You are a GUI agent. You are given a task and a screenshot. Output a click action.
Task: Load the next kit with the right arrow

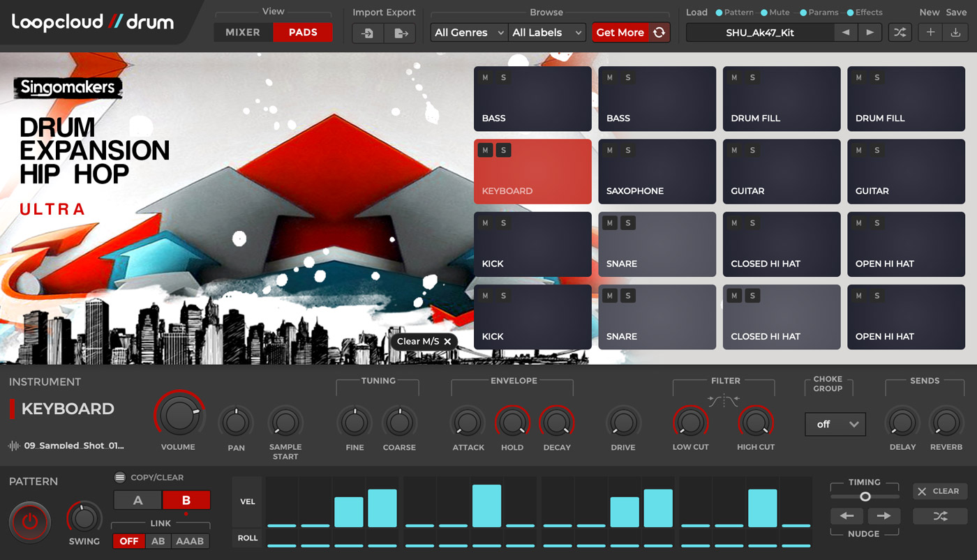coord(870,33)
